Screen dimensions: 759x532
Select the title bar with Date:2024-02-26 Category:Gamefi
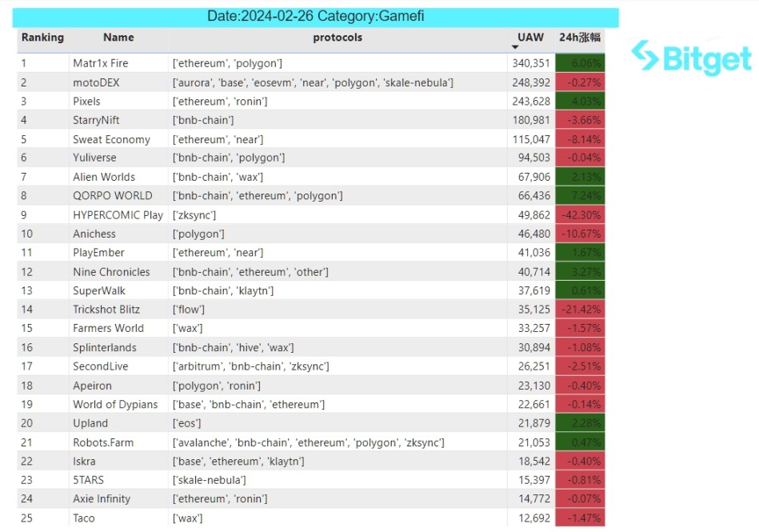click(x=317, y=17)
